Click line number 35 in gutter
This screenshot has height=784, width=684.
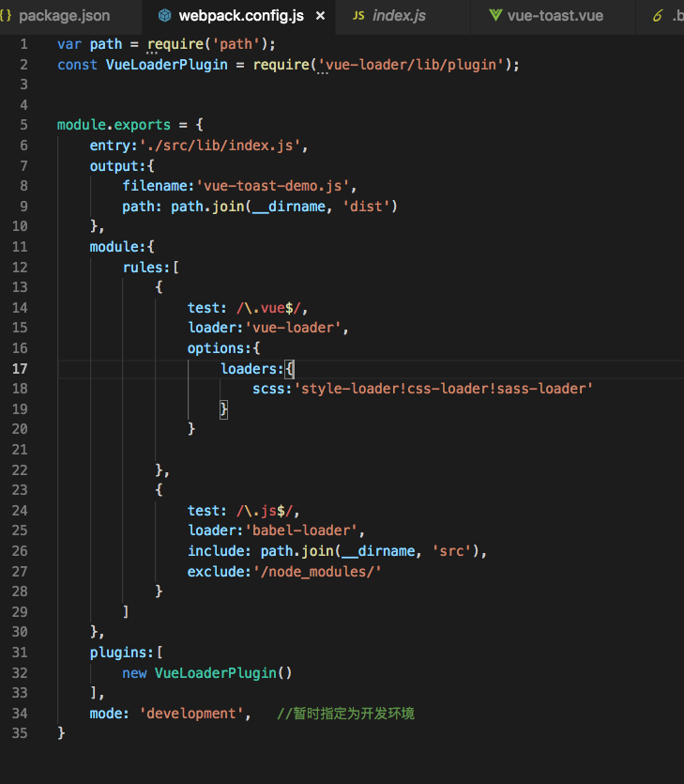click(x=20, y=733)
